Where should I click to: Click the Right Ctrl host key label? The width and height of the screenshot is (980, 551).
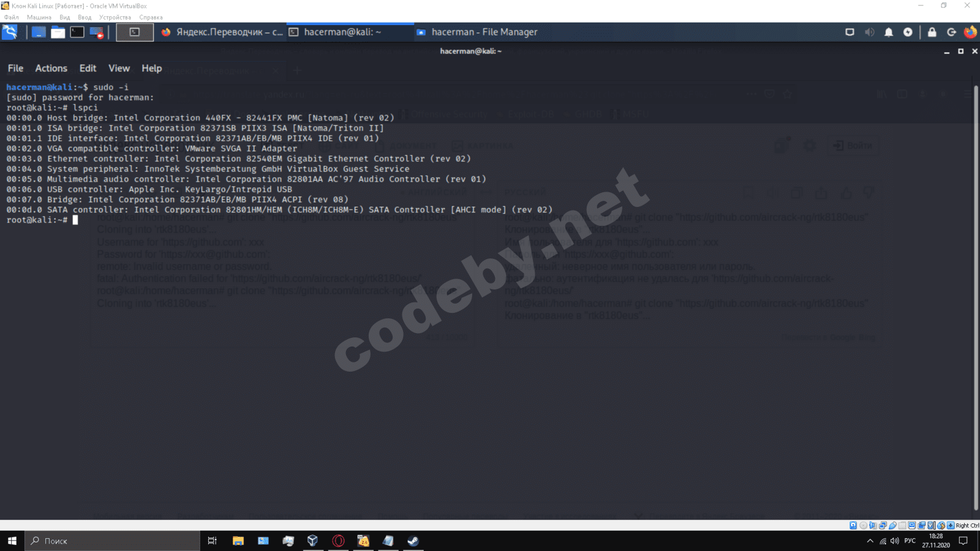click(x=967, y=525)
